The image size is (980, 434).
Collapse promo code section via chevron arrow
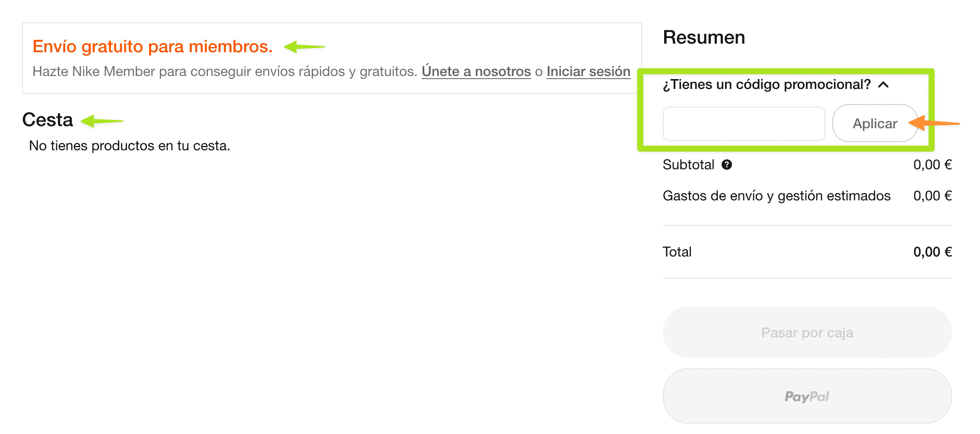point(884,85)
